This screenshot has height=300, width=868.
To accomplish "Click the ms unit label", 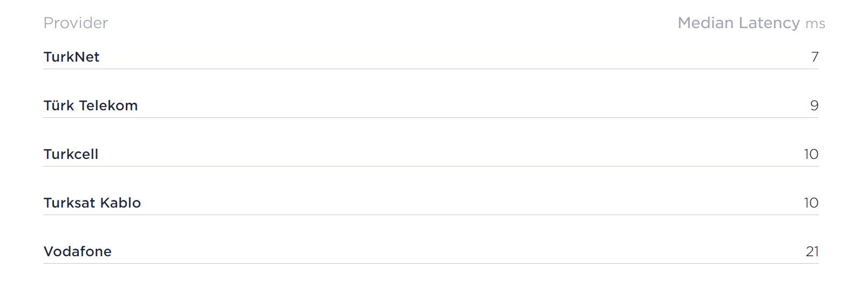I will [815, 24].
